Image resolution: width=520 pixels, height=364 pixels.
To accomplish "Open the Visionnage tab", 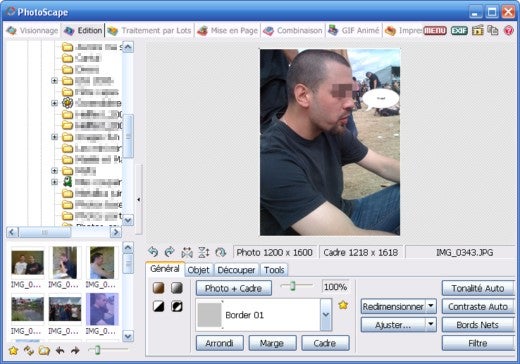I will tap(32, 31).
